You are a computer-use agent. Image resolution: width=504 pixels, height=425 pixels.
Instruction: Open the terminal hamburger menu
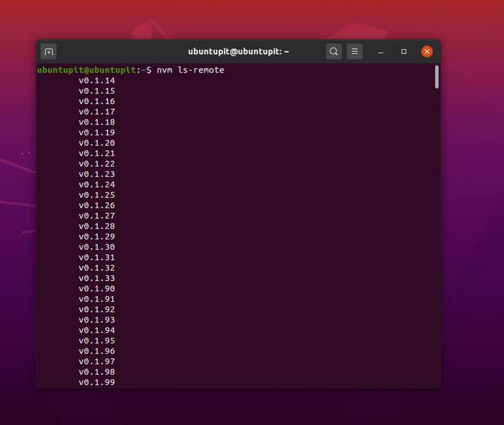pyautogui.click(x=355, y=51)
